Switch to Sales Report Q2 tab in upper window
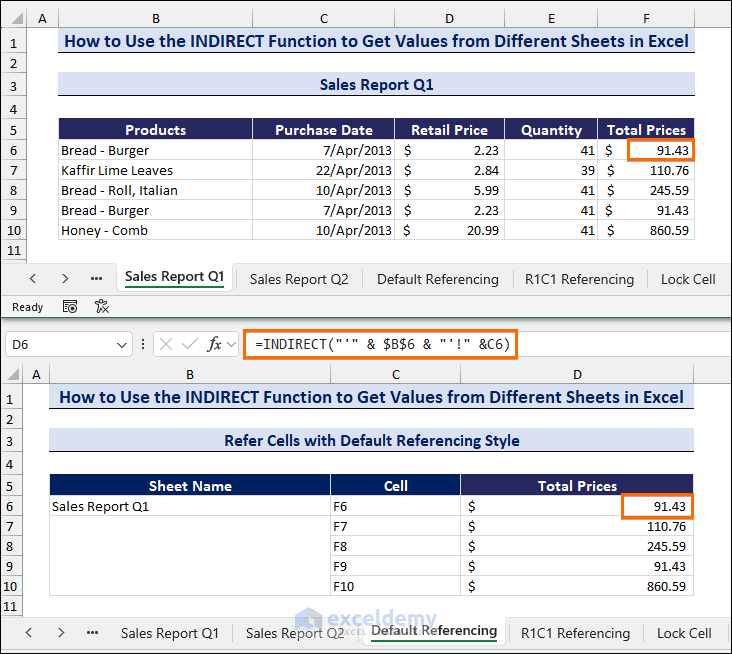This screenshot has width=732, height=654. pos(299,279)
